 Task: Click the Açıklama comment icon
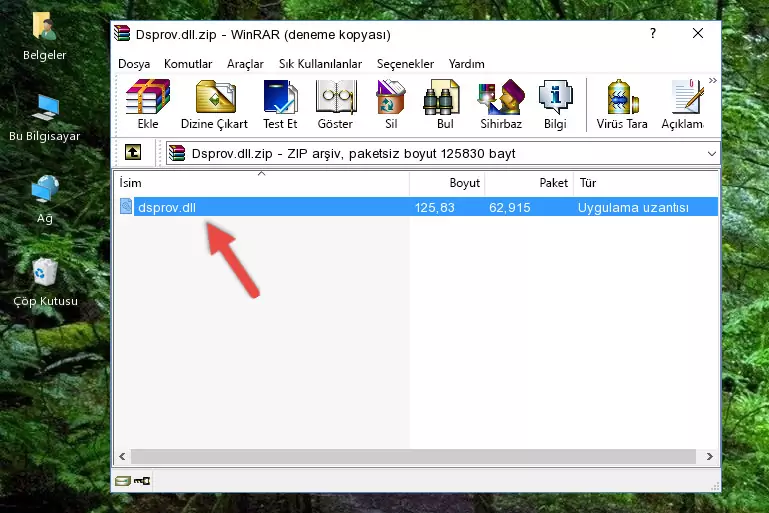click(x=683, y=104)
